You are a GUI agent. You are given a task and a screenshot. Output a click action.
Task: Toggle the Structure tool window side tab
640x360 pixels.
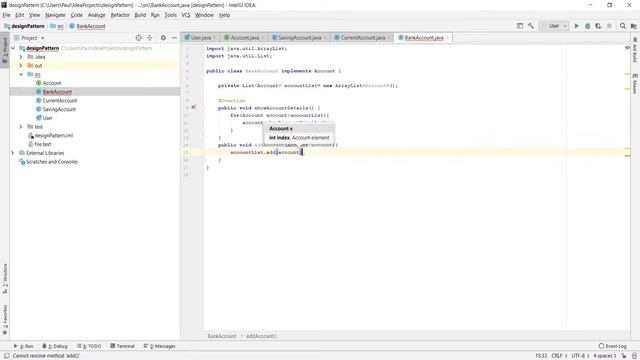[x=5, y=278]
